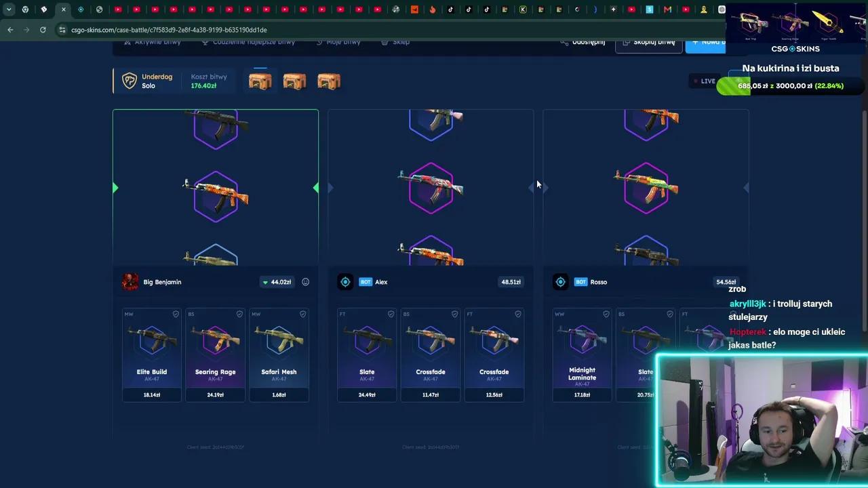Viewport: 868px width, 488px height.
Task: Switch to the browser tab with the K favicon
Action: point(523,9)
